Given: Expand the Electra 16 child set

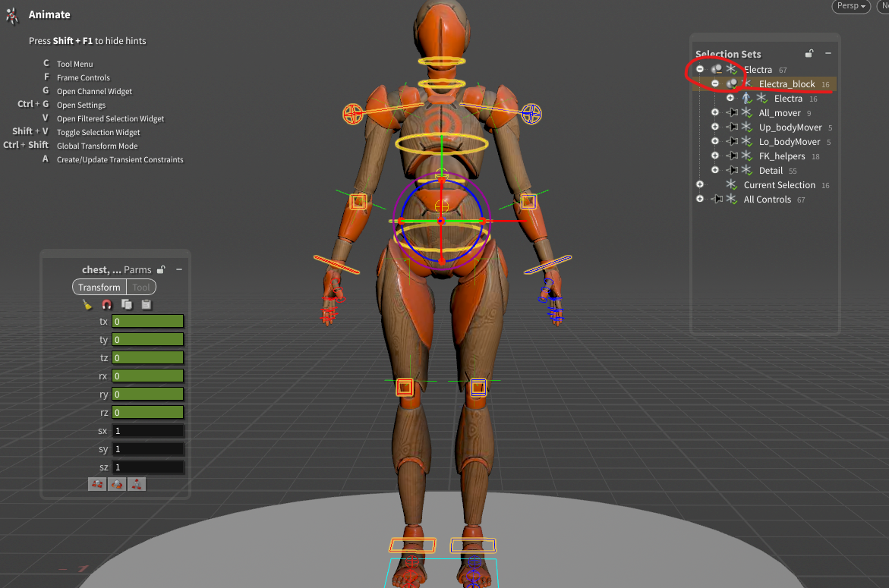Looking at the screenshot, I should click(x=730, y=98).
